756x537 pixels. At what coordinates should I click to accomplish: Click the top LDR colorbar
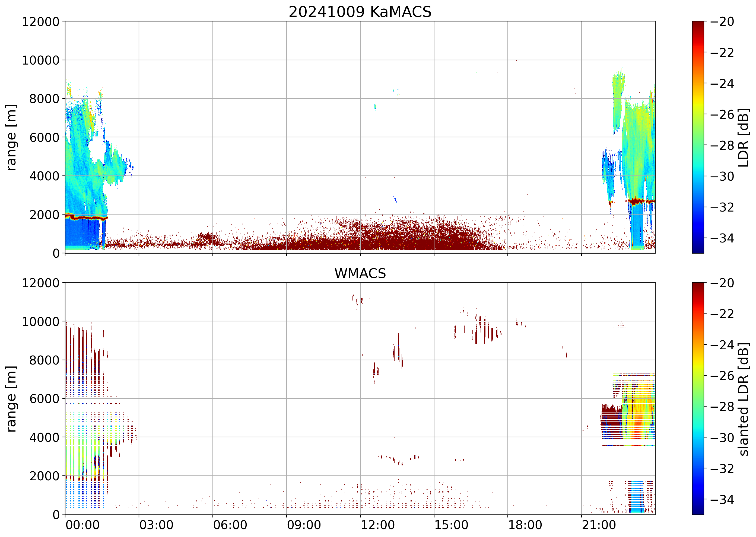pyautogui.click(x=698, y=137)
